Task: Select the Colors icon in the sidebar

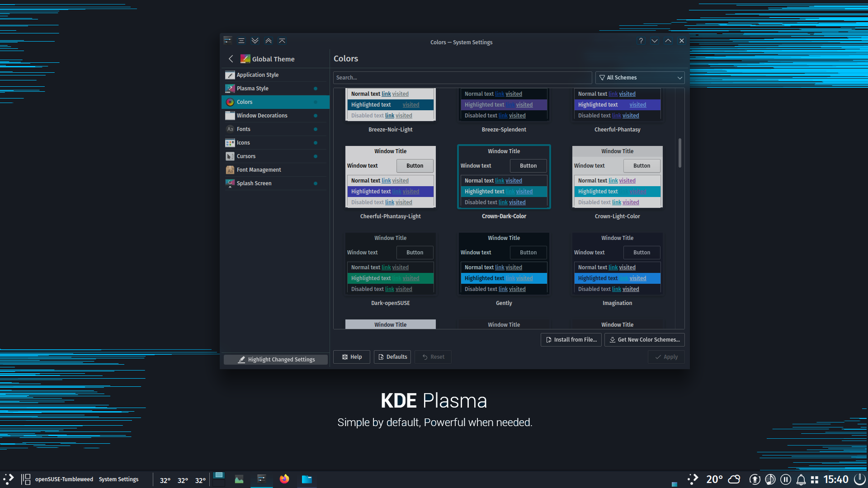Action: tap(230, 102)
